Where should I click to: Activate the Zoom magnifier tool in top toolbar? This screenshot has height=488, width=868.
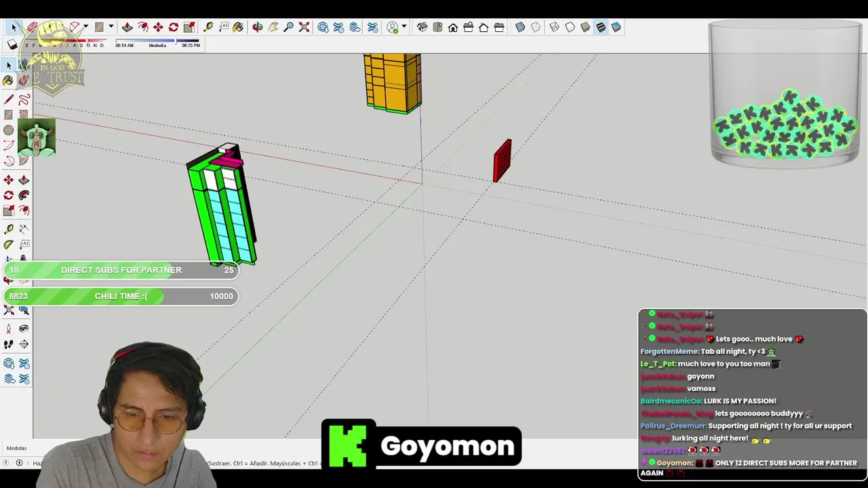(x=289, y=27)
